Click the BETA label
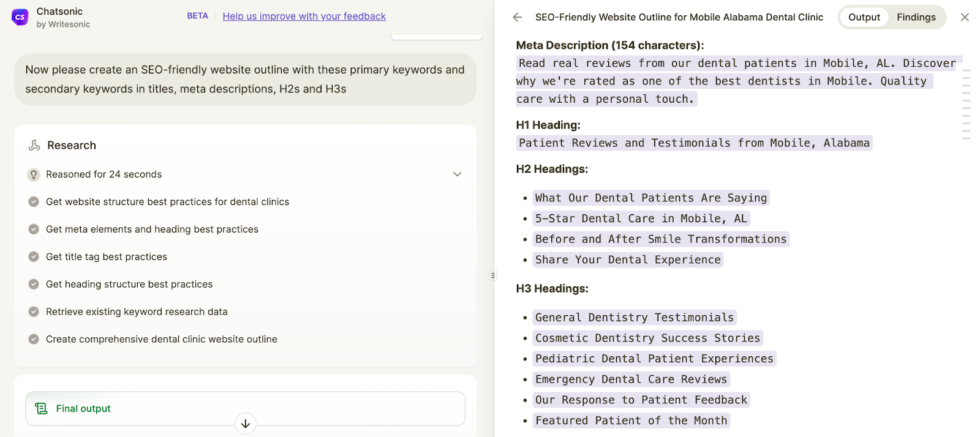 pyautogui.click(x=197, y=16)
